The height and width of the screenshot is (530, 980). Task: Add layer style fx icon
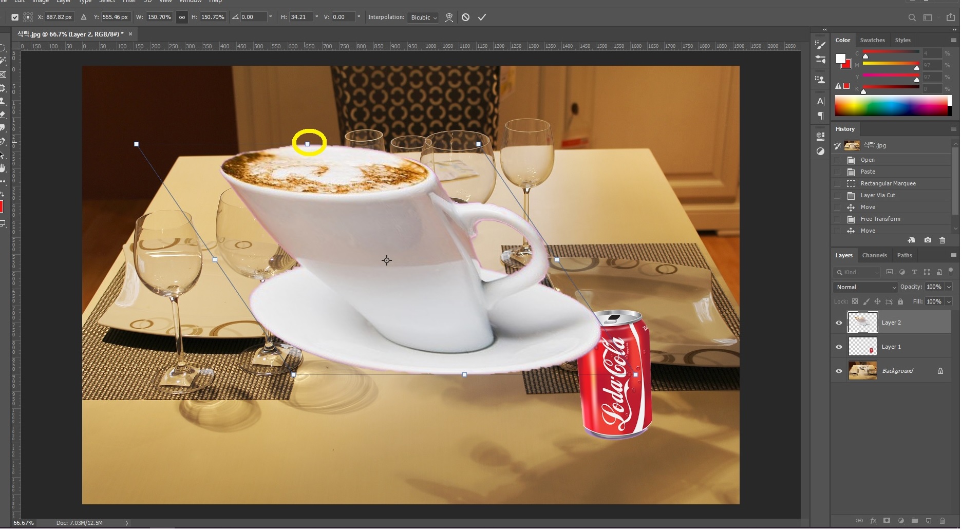coord(873,521)
